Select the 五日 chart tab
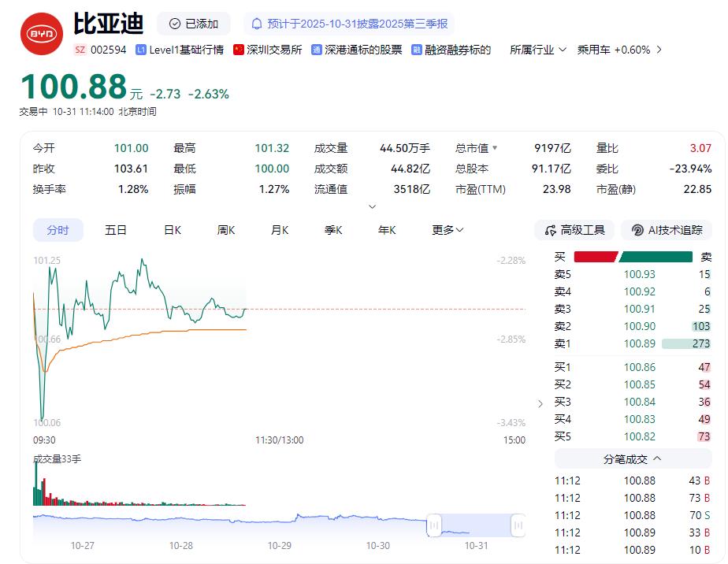This screenshot has width=728, height=564. [116, 230]
